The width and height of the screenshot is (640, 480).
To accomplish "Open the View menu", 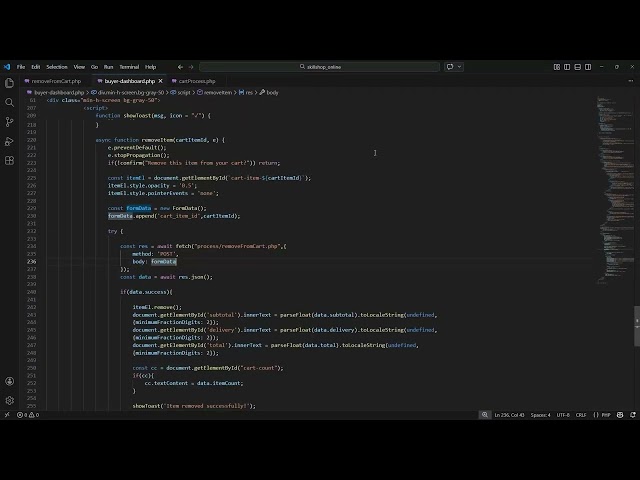I will point(79,67).
